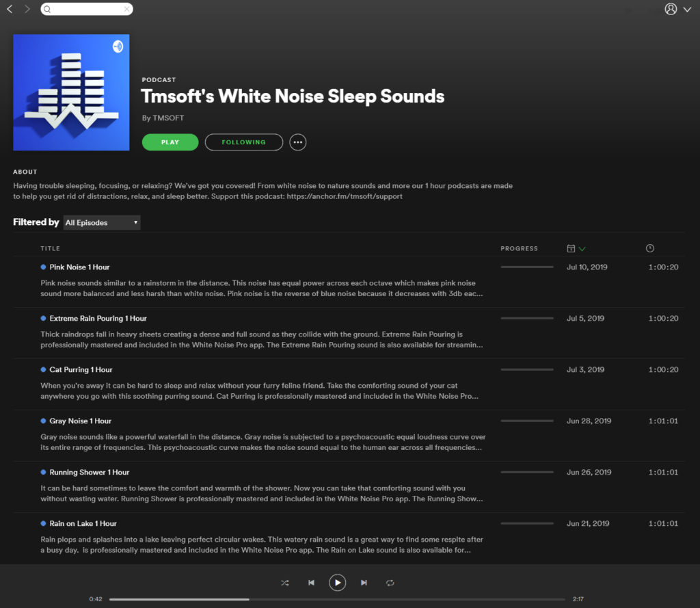Click the magnifier icon in search box
Viewport: 700px width, 608px height.
pos(47,9)
